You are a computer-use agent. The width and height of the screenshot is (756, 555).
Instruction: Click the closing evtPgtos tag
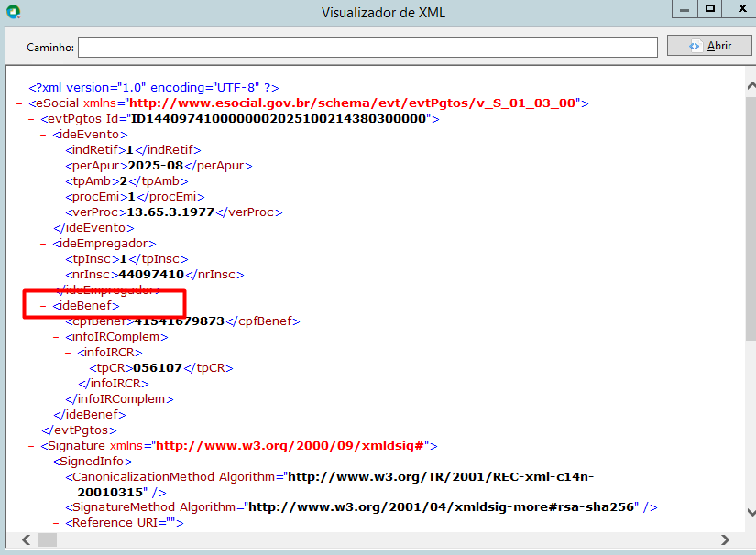pos(79,430)
